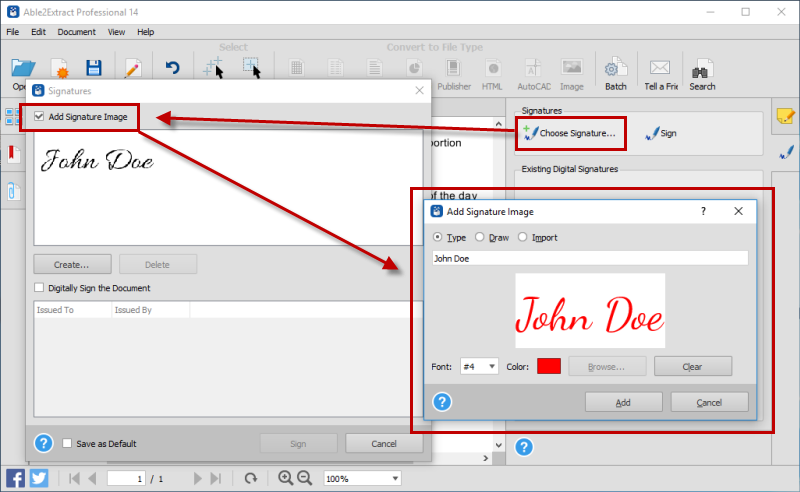Go to next page arrow
The width and height of the screenshot is (800, 492).
pos(197,478)
